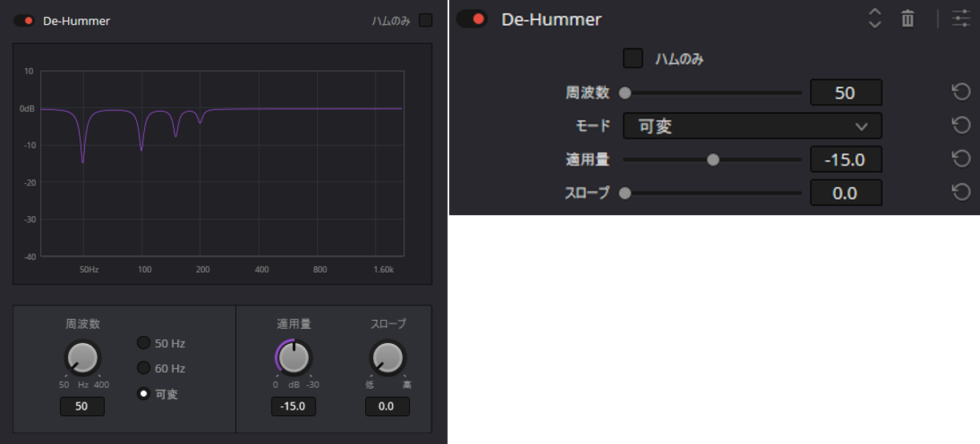Screen dimensions: 980x444
Task: Click the スロープ slider in inspector
Action: (713, 193)
